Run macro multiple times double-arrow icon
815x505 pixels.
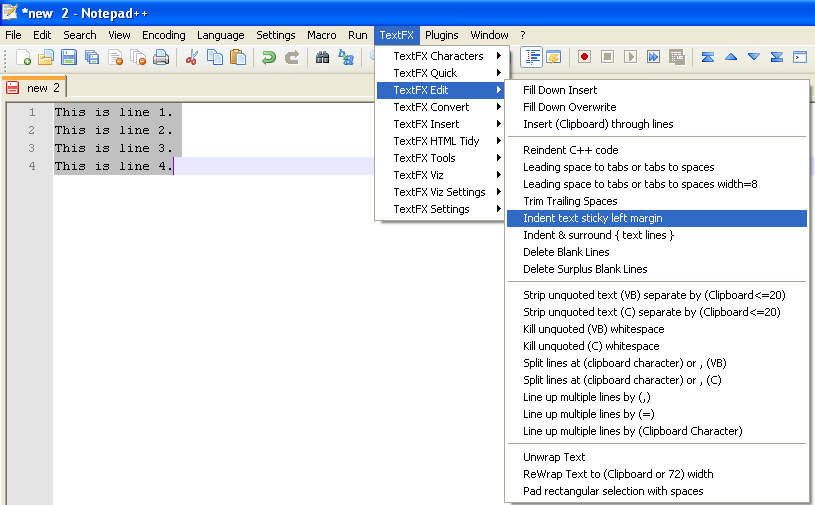653,57
